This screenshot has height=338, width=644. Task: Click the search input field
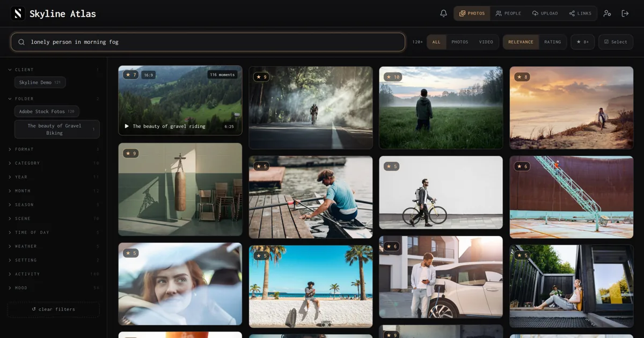coord(208,42)
